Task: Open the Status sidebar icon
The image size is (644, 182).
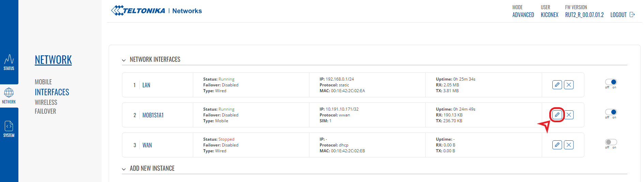Action: [x=9, y=62]
